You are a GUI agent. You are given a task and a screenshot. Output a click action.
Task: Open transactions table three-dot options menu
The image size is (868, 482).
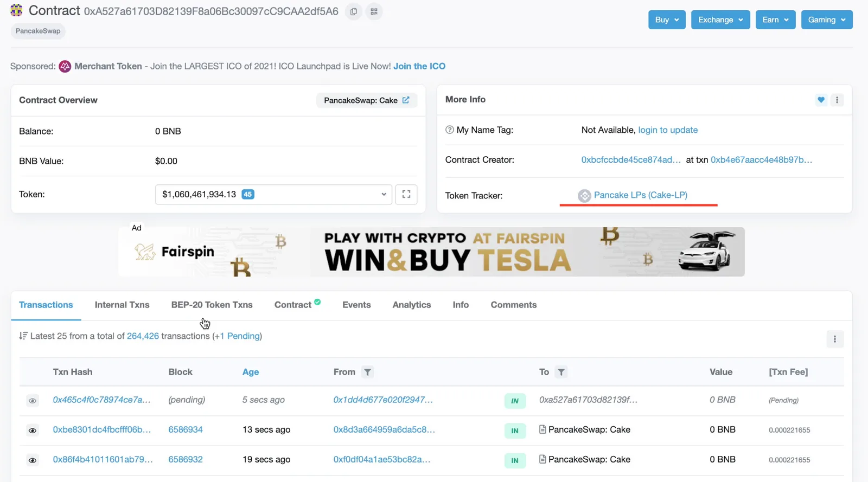click(x=835, y=339)
